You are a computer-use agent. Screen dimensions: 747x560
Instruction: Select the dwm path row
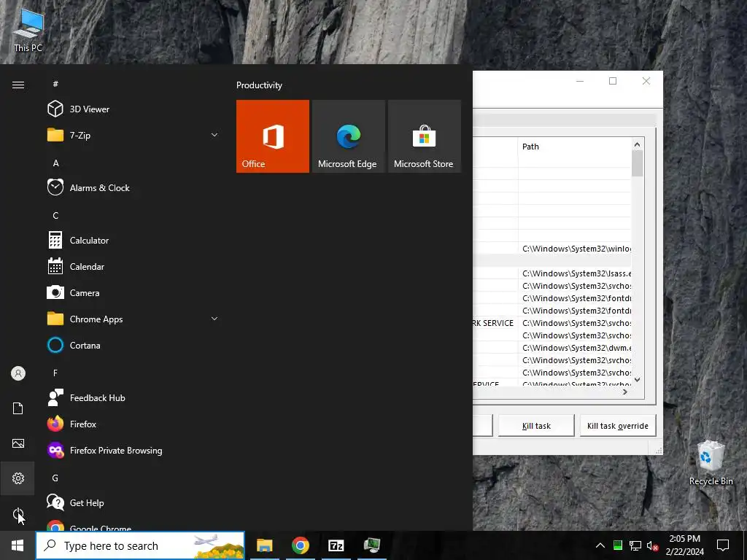click(x=575, y=348)
